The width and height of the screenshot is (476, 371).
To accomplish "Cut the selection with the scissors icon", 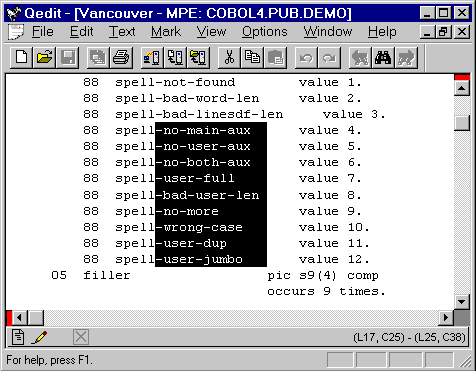I will coord(229,58).
